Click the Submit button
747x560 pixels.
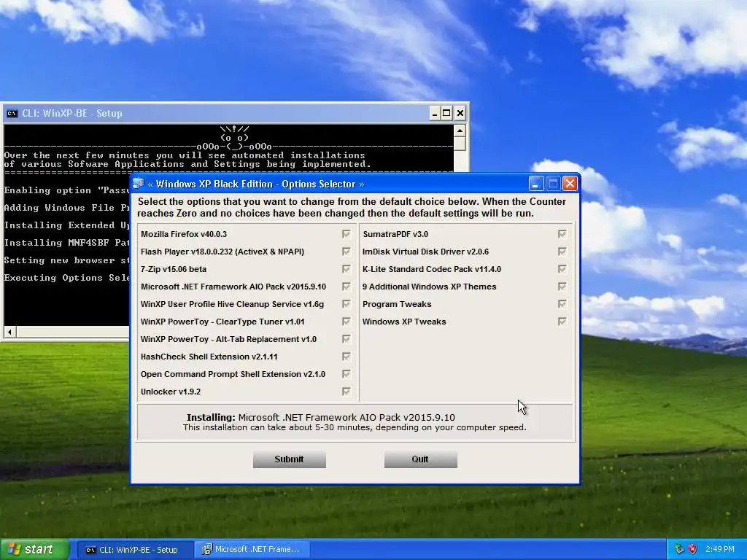tap(289, 459)
